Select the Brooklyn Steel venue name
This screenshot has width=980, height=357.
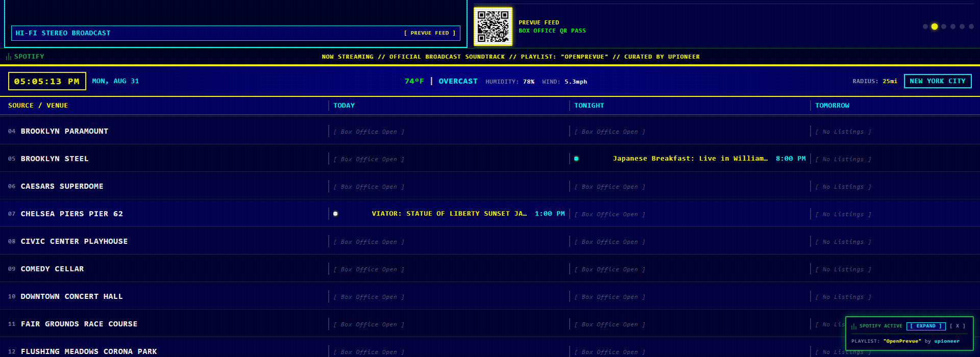[x=55, y=159]
